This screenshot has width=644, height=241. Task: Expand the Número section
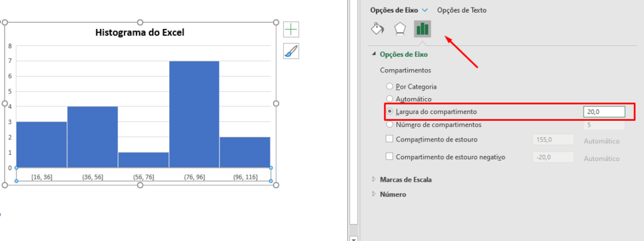[374, 194]
